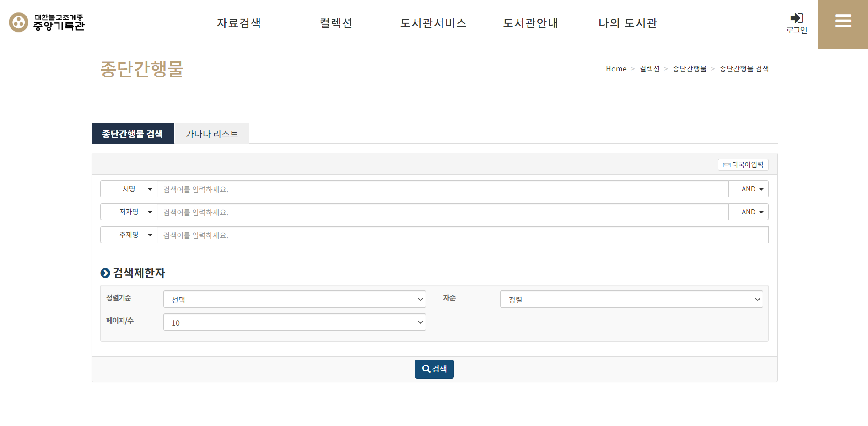Expand the 주제명 field type dropdown
The width and height of the screenshot is (868, 426).
pos(129,235)
